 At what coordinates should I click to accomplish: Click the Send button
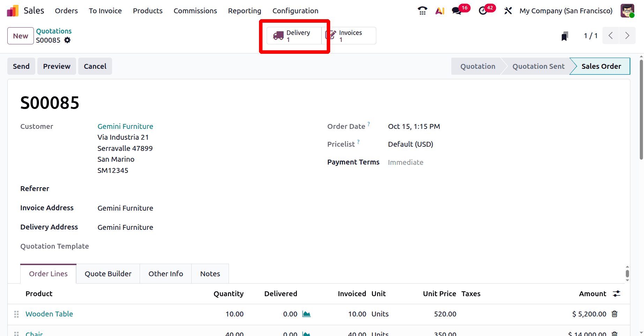click(x=21, y=66)
